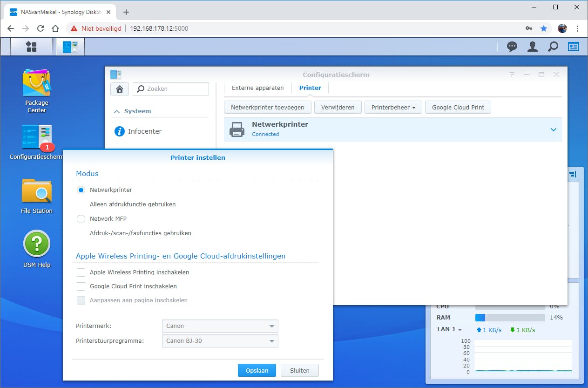Click the Niet beveiligd warning icon
The width and height of the screenshot is (588, 388).
click(74, 28)
